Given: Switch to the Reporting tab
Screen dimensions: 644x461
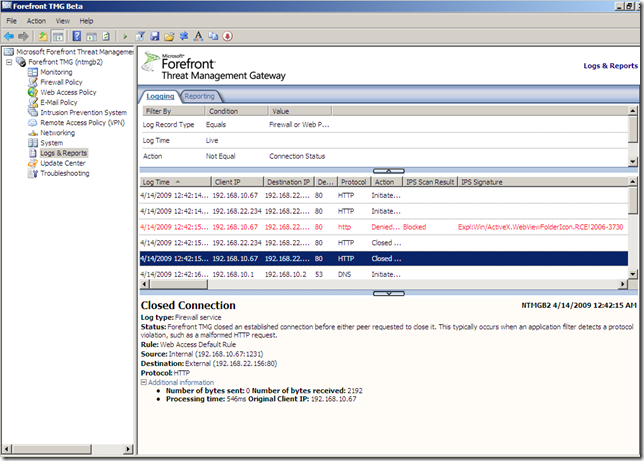Looking at the screenshot, I should (199, 96).
